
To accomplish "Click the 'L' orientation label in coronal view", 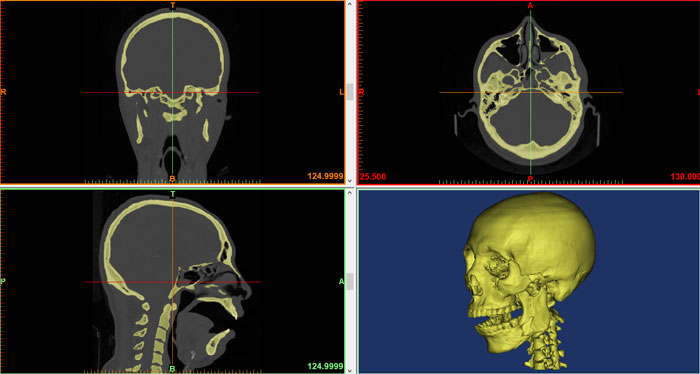I will [342, 92].
